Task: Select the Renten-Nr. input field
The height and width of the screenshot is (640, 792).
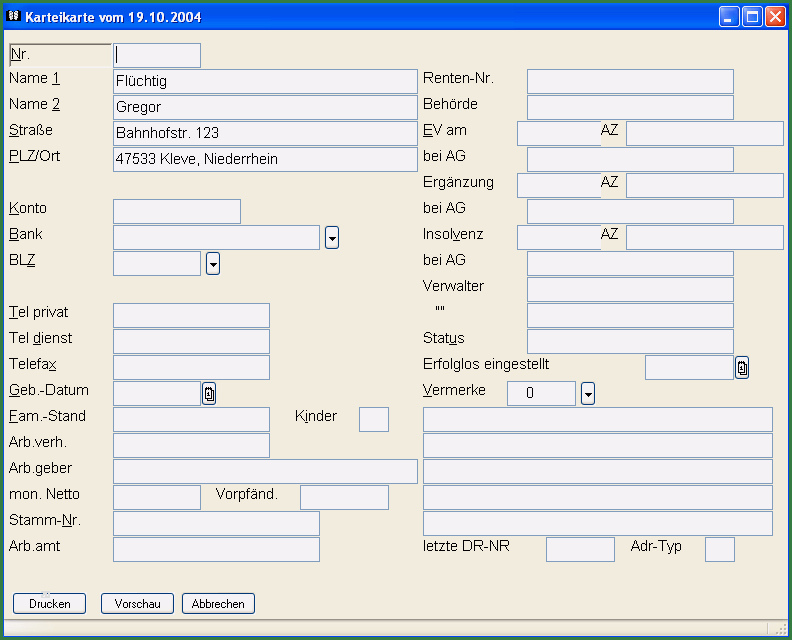Action: click(x=630, y=81)
